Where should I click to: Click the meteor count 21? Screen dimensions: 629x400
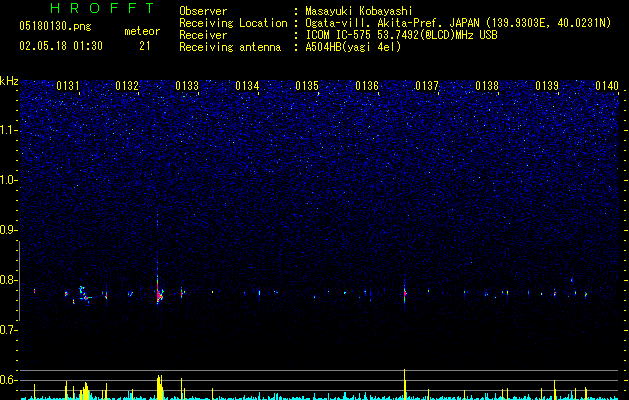pyautogui.click(x=145, y=46)
